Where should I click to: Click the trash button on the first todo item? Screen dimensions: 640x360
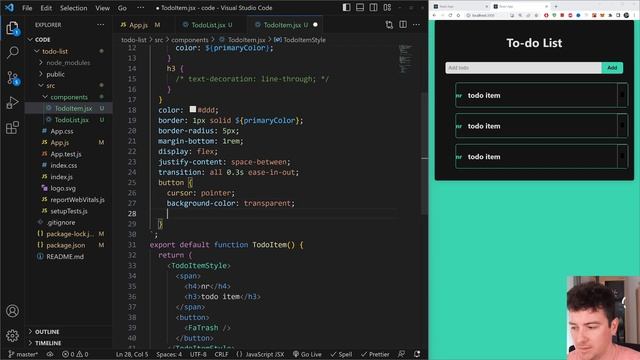tap(622, 95)
